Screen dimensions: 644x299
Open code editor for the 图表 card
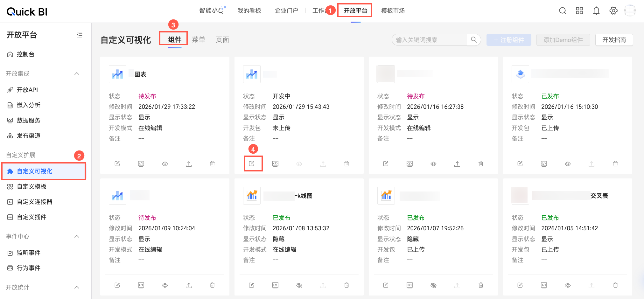click(x=141, y=163)
